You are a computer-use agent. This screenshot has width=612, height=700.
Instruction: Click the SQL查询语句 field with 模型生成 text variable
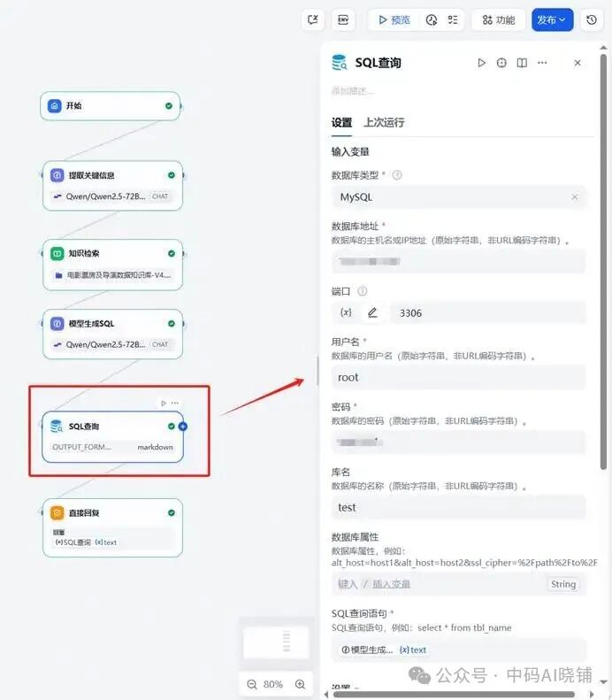[458, 650]
